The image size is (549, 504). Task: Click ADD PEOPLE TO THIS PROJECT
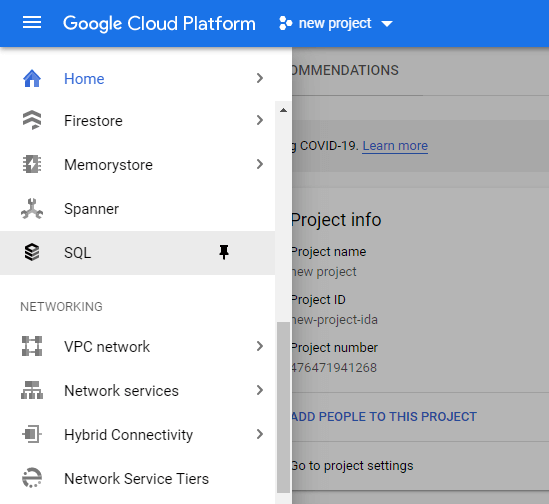click(x=384, y=416)
